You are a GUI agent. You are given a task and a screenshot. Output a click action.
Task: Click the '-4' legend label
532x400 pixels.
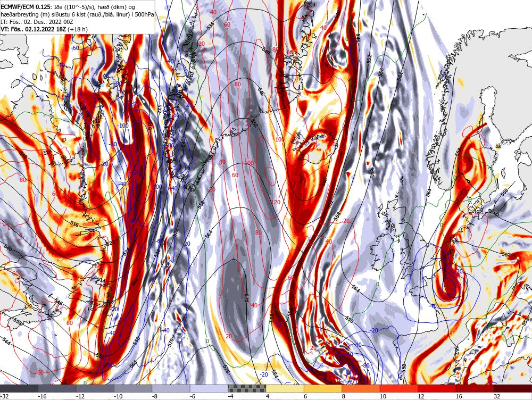[x=231, y=396]
